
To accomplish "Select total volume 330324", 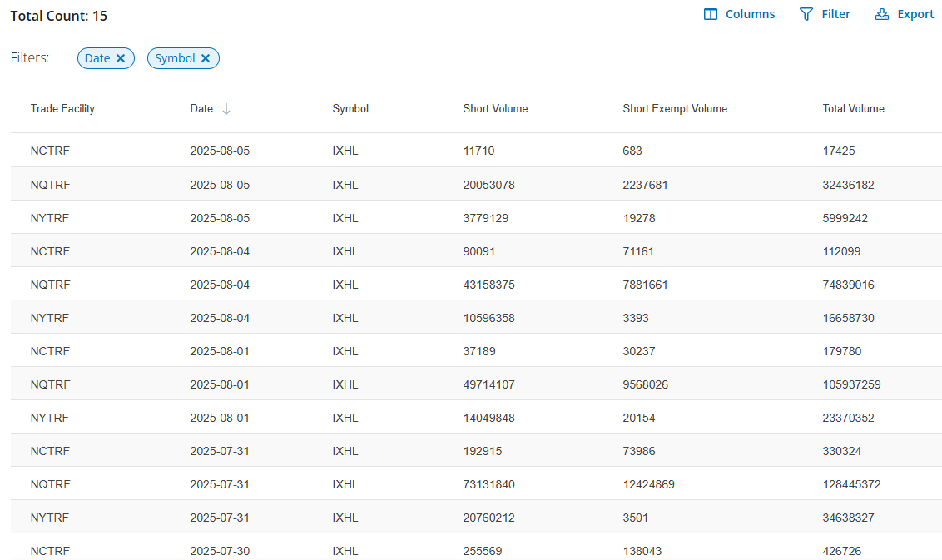I will (841, 451).
